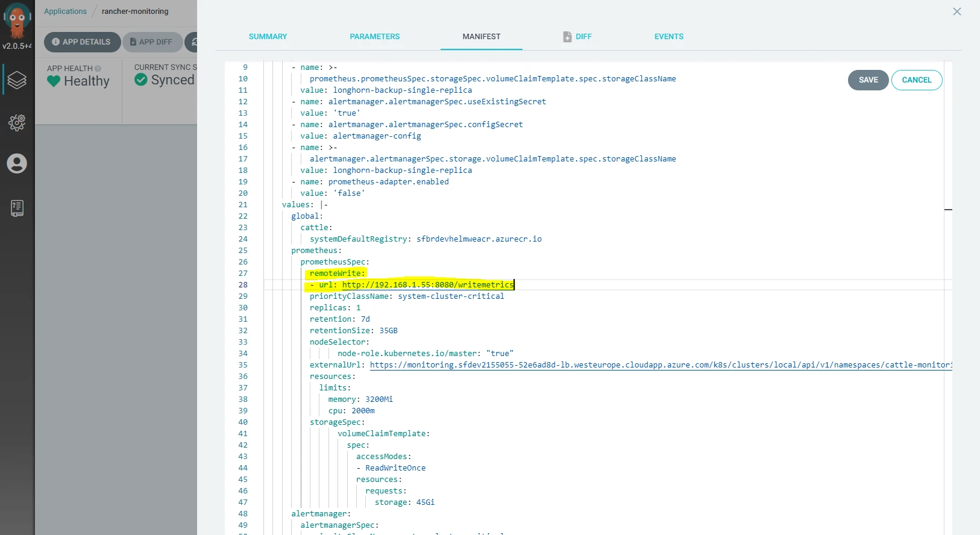Click line number 21 in gutter
This screenshot has height=535, width=980.
pyautogui.click(x=243, y=205)
